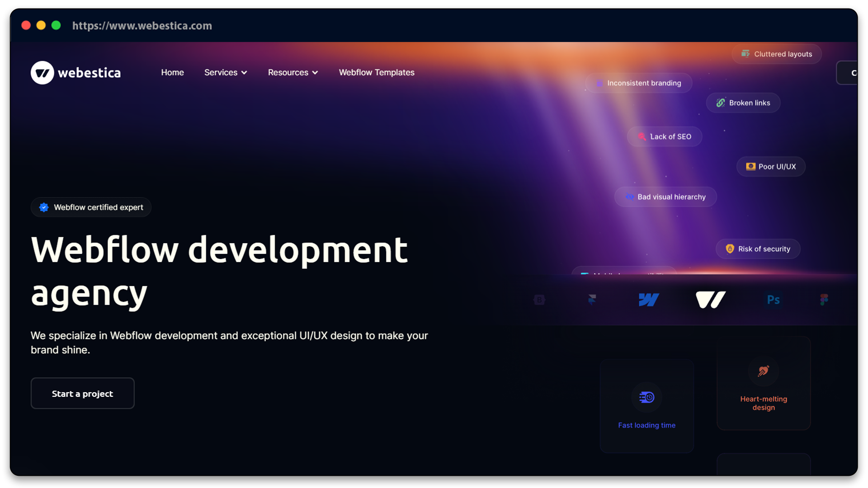Click the blue Webflow W icon
The image size is (868, 488).
click(649, 300)
